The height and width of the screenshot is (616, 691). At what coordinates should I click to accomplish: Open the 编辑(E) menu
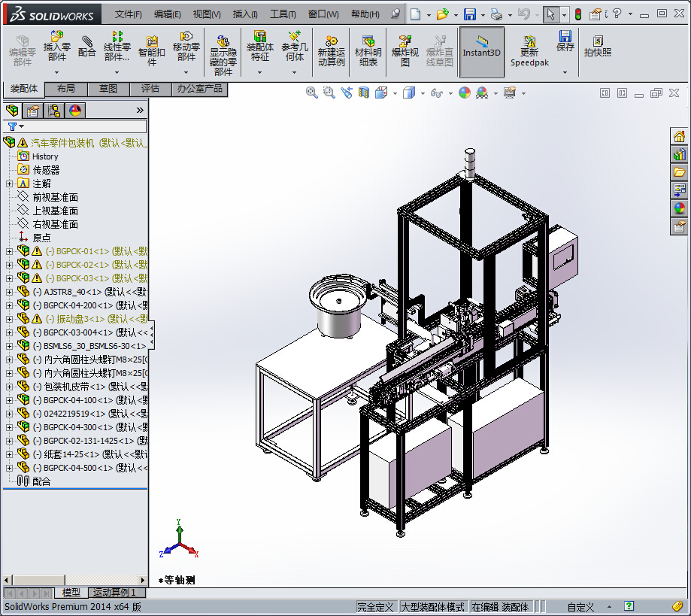click(x=168, y=14)
